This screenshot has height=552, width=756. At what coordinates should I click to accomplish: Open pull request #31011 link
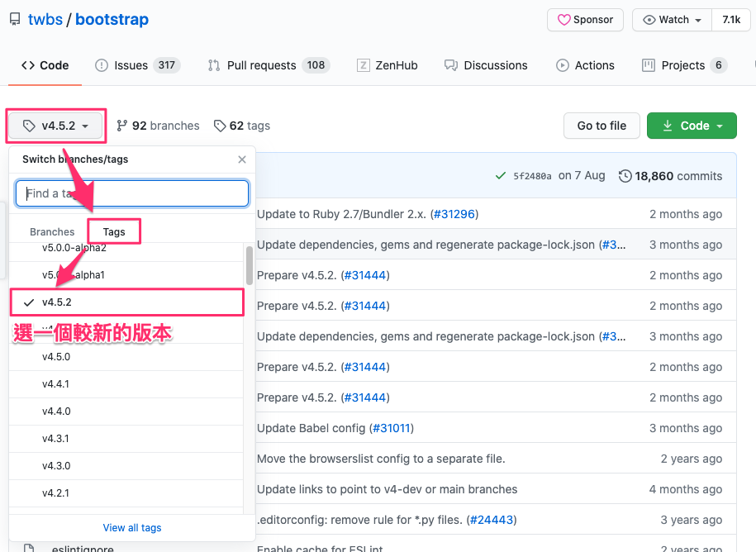[x=392, y=428]
